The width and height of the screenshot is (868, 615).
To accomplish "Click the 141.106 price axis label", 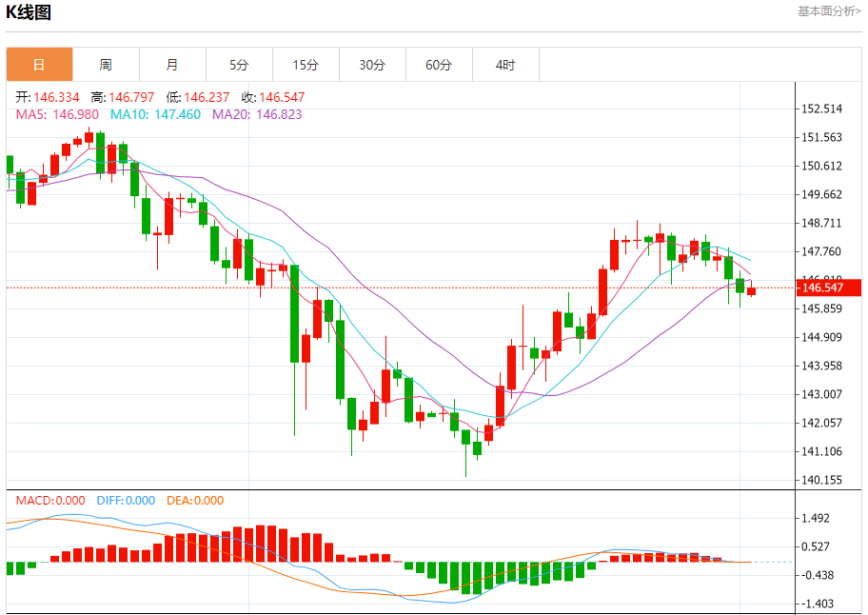I will tap(822, 451).
